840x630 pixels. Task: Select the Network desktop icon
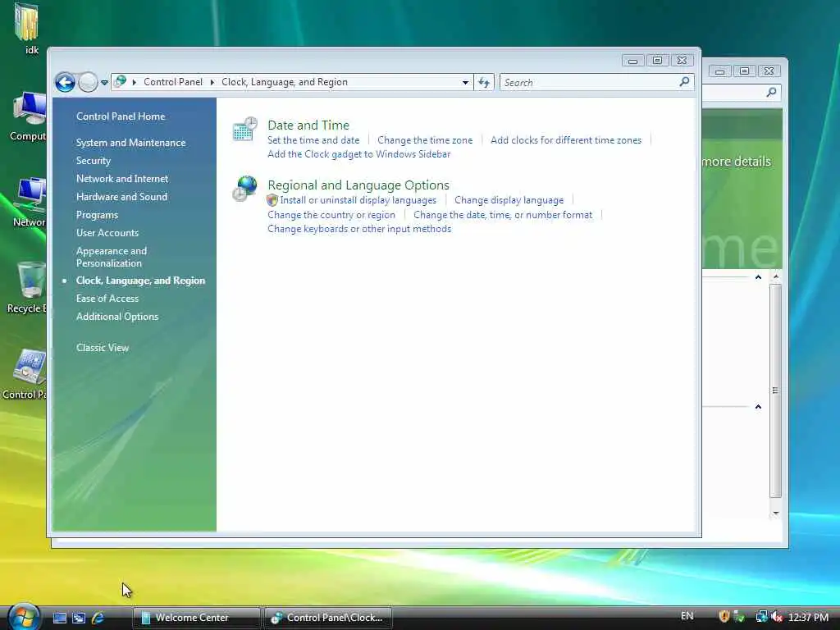point(30,194)
